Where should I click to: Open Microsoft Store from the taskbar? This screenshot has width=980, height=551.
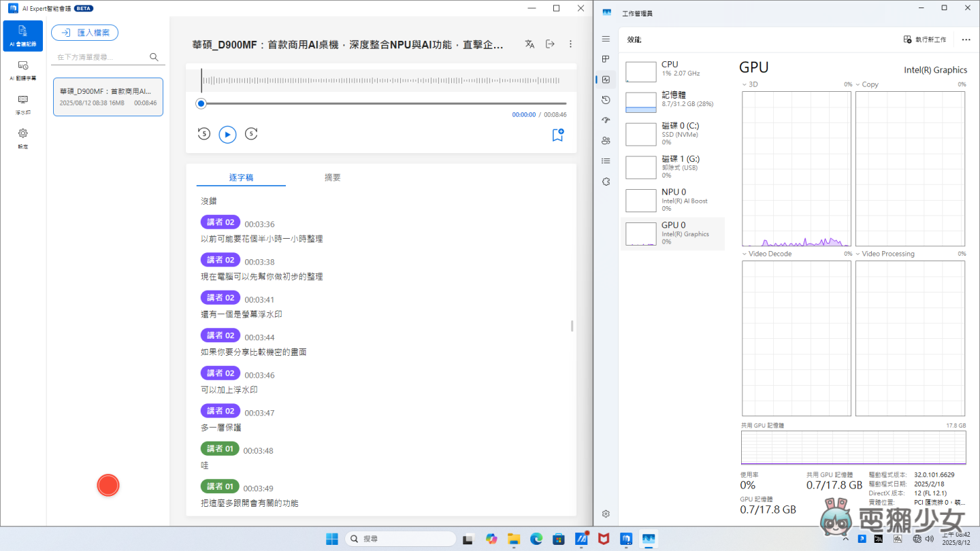pos(559,539)
